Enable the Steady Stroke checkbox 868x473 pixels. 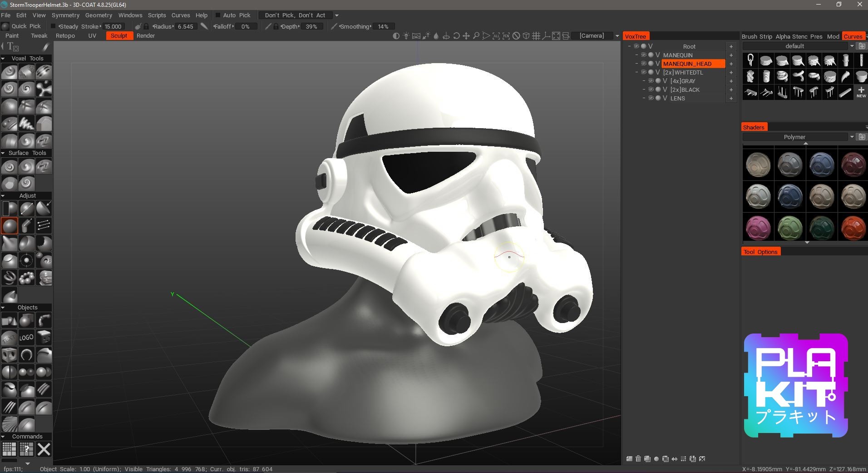coord(53,26)
